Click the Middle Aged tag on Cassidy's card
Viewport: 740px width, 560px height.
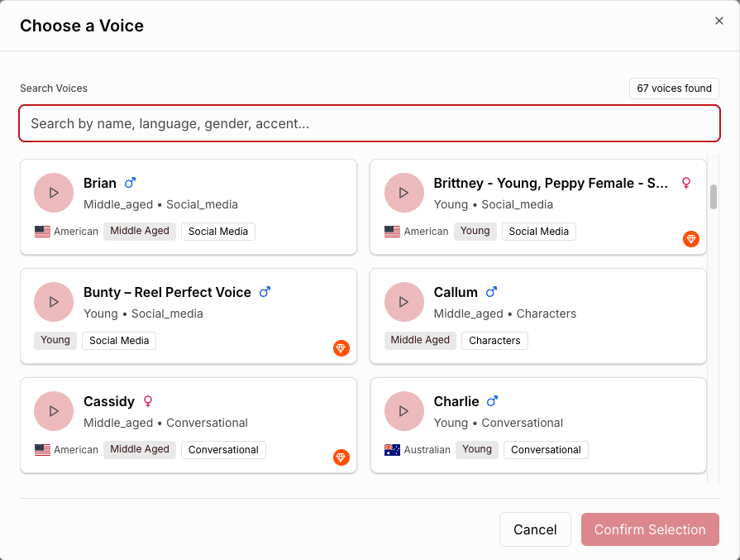(140, 449)
